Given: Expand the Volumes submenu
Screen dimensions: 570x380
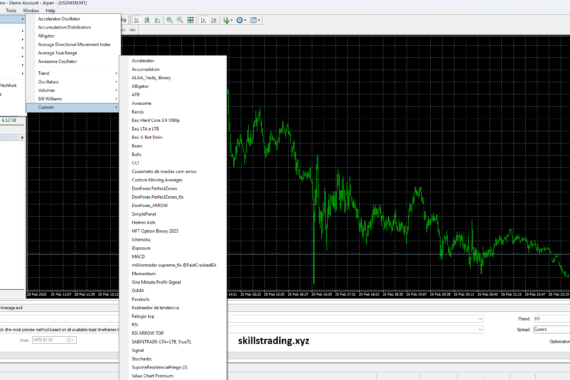Looking at the screenshot, I should click(x=73, y=90).
